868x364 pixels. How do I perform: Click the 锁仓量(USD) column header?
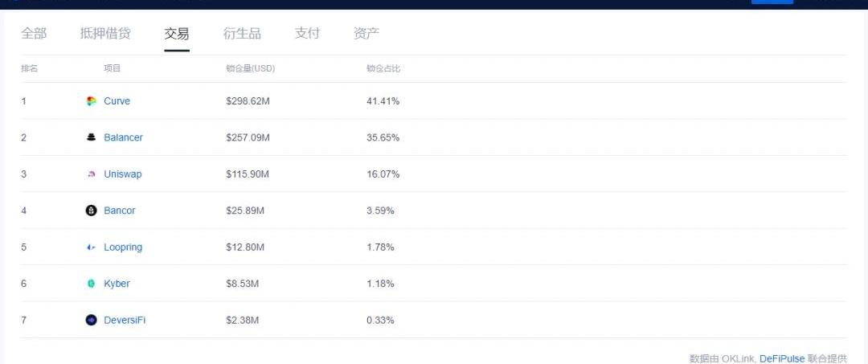[x=251, y=68]
